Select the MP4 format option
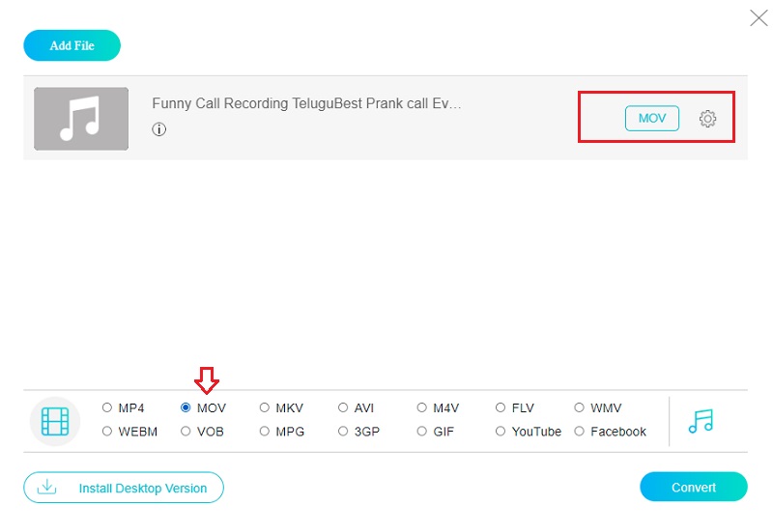This screenshot has height=532, width=773. (107, 408)
